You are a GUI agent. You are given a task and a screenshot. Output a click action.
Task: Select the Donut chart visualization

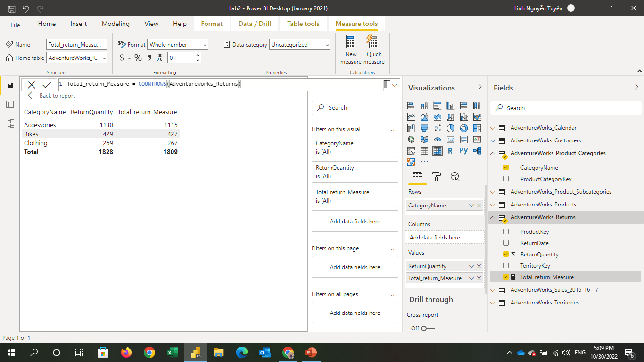(464, 128)
